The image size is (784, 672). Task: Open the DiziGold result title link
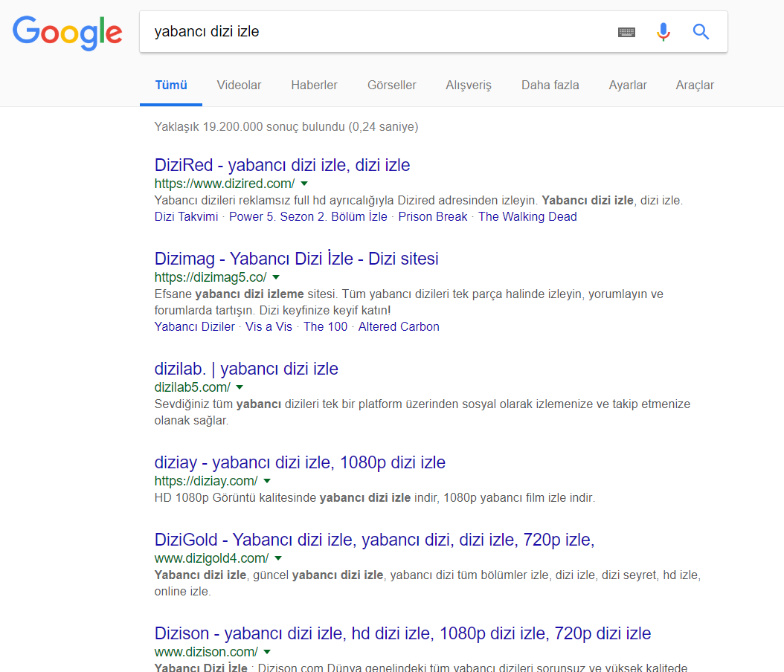pos(374,540)
